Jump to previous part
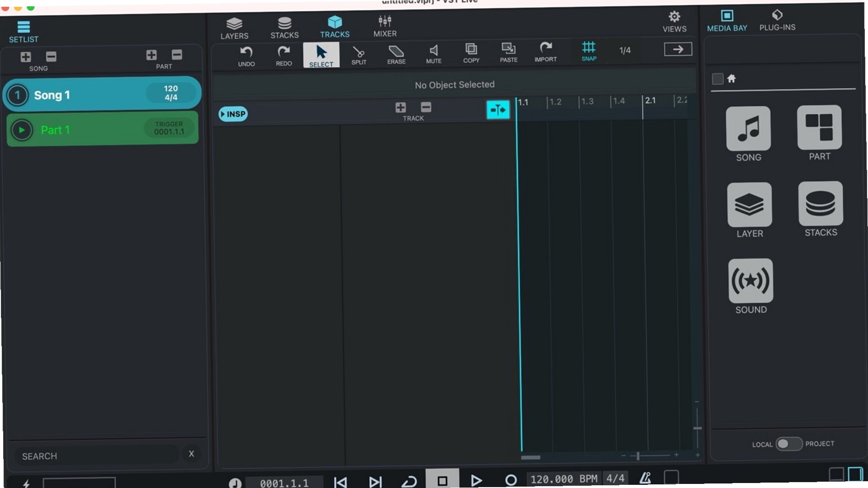The image size is (868, 488). tap(341, 482)
